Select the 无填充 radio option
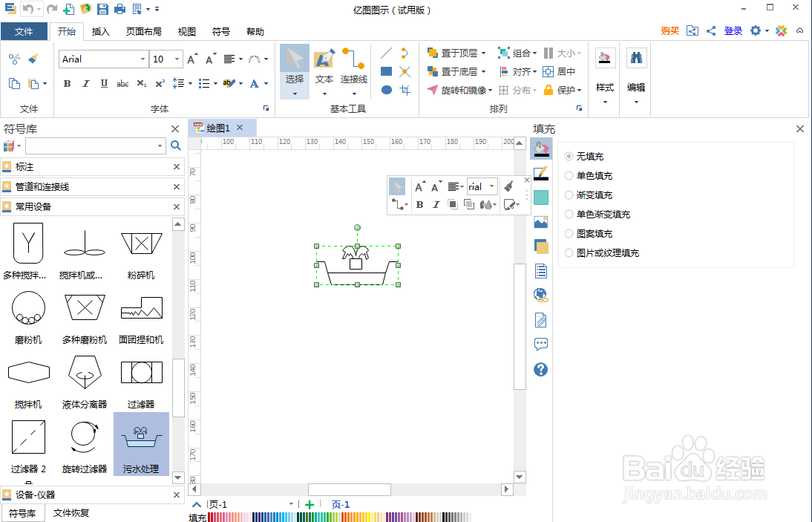The image size is (812, 522). (x=569, y=156)
